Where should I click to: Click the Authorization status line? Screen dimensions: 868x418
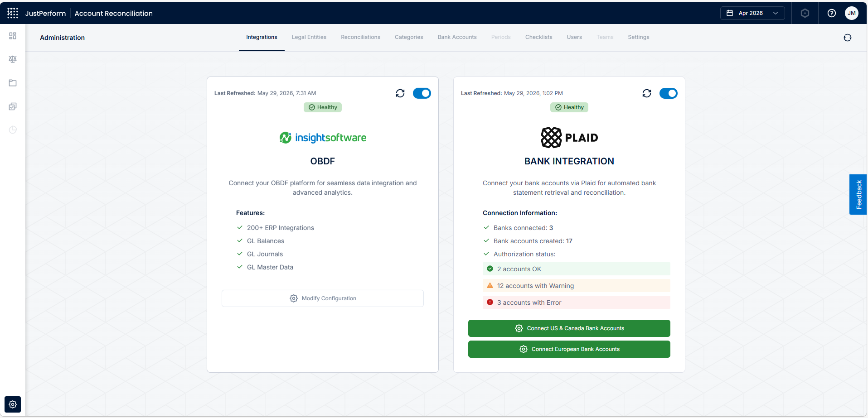pyautogui.click(x=524, y=254)
